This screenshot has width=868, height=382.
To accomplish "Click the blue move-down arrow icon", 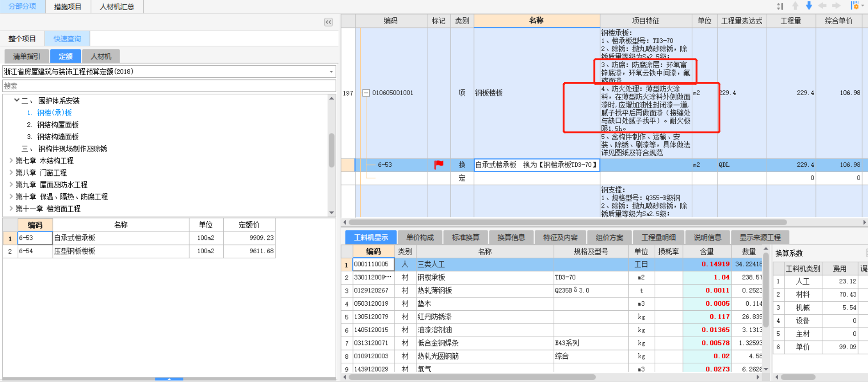I will coord(809,5).
